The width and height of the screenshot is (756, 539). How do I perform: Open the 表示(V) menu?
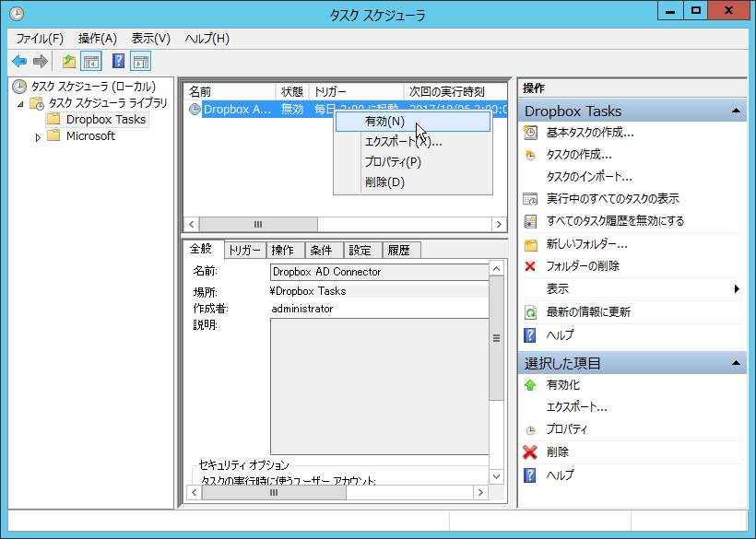click(151, 39)
